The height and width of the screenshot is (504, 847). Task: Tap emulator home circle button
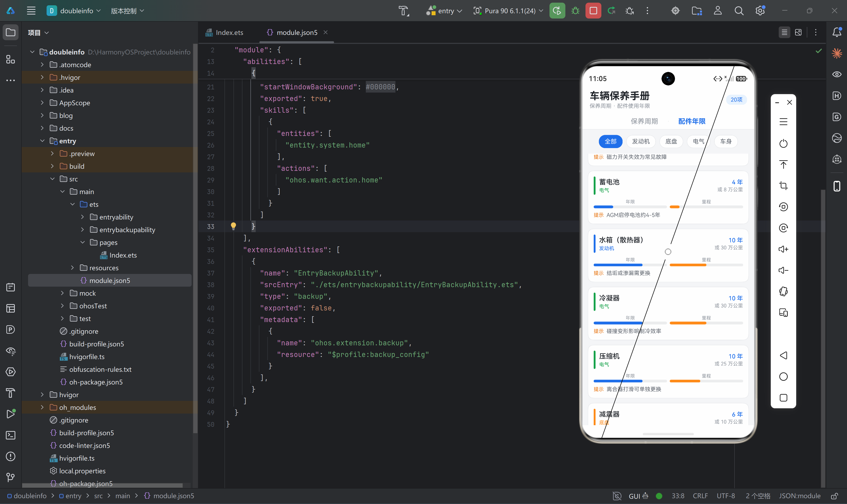783,376
